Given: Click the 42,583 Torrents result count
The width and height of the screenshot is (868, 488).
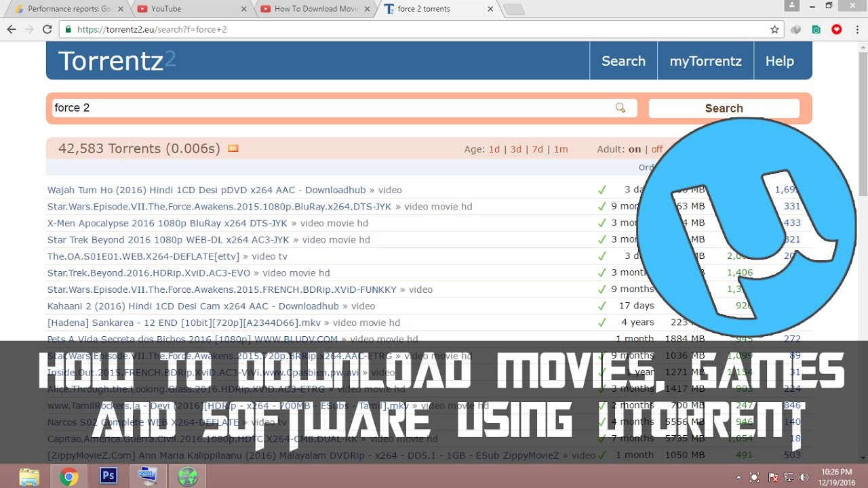Looking at the screenshot, I should [139, 148].
